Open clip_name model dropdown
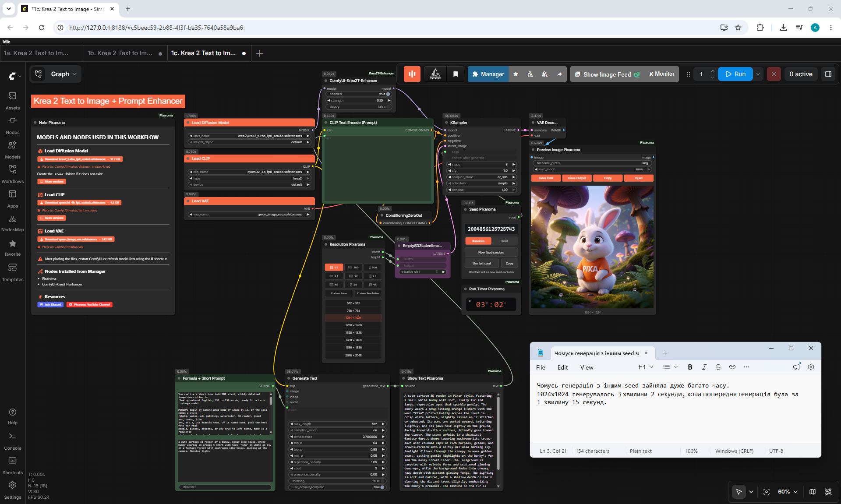 point(249,172)
